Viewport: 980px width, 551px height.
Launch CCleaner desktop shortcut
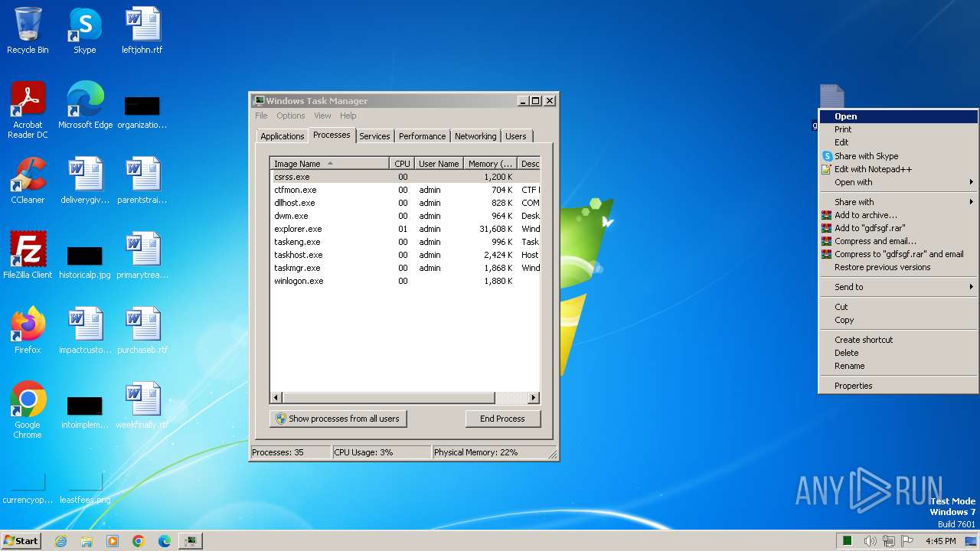[28, 181]
